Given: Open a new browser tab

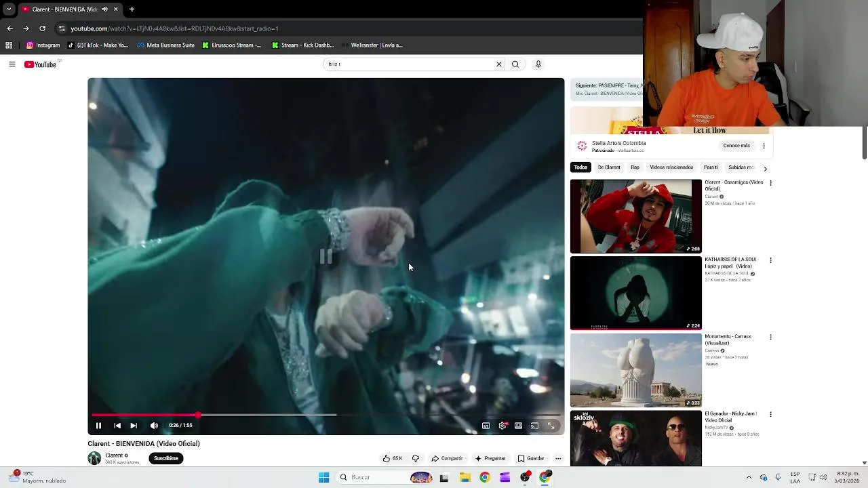Looking at the screenshot, I should (132, 9).
